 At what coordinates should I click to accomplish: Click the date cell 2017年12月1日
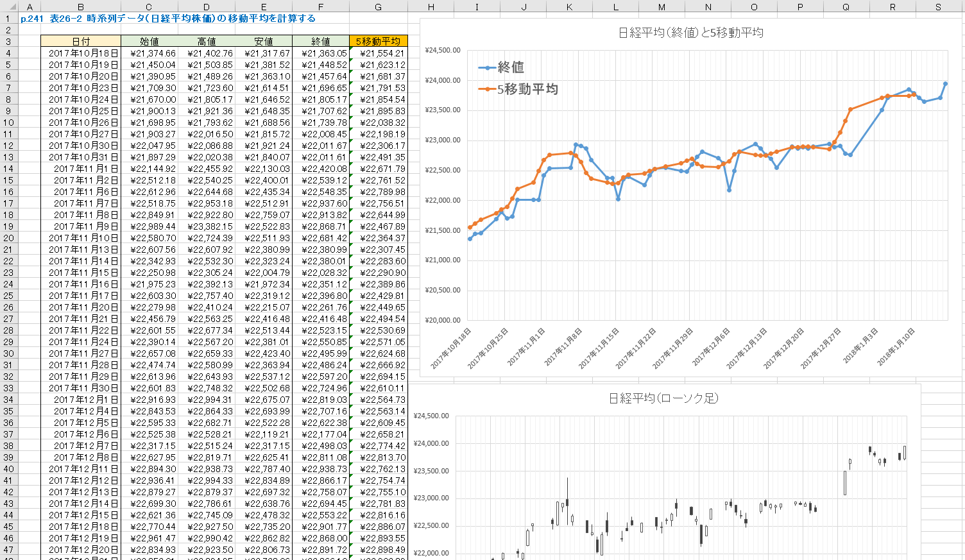[x=81, y=400]
